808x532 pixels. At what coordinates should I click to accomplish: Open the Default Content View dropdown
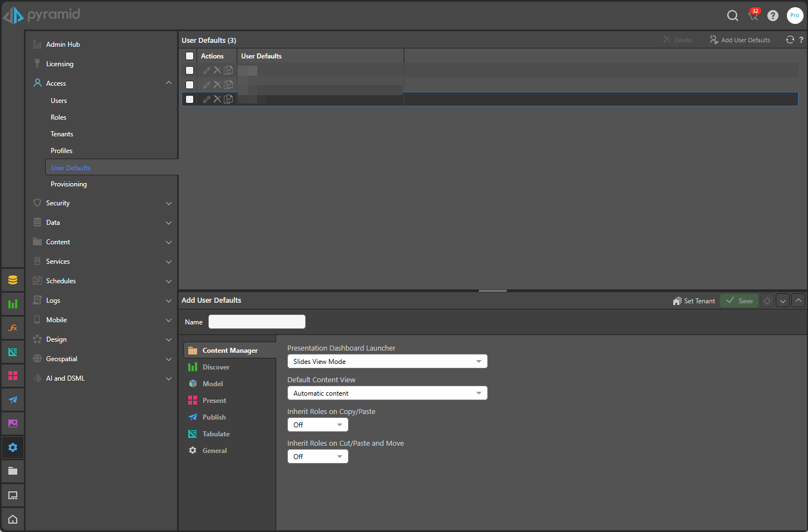pos(387,393)
